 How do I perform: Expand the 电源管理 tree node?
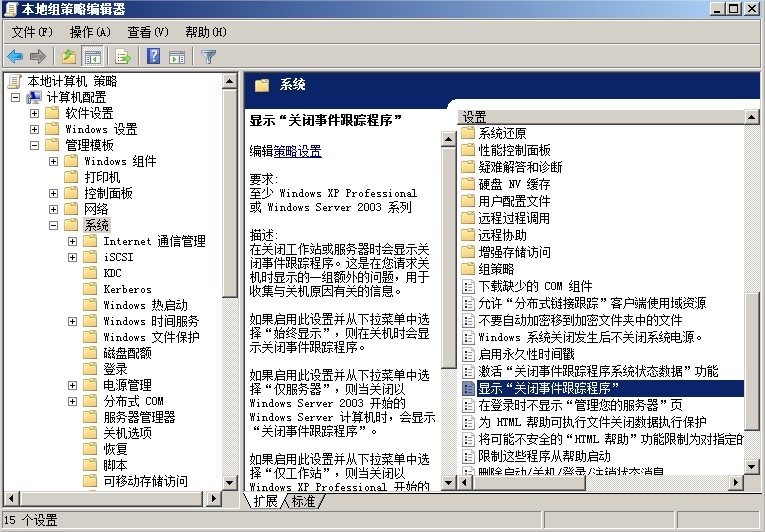point(73,385)
